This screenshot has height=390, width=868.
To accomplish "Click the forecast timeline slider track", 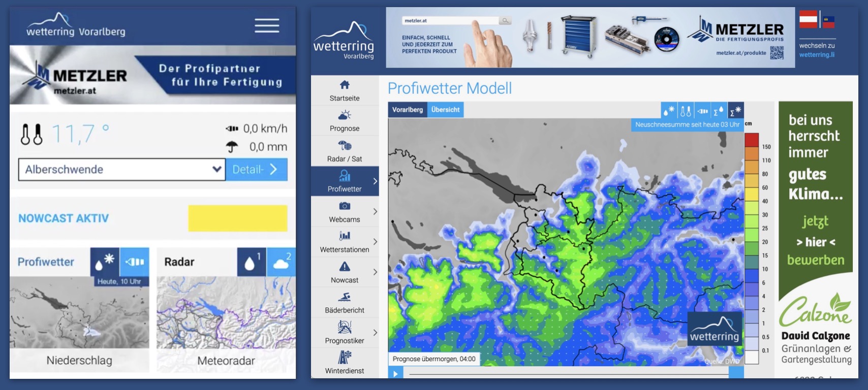I will coord(569,374).
